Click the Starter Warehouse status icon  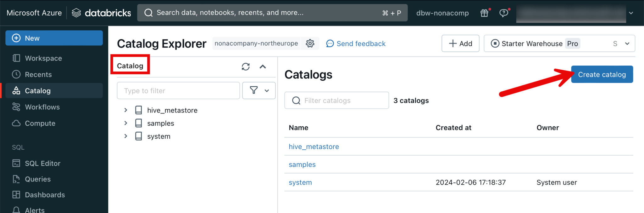click(x=495, y=43)
